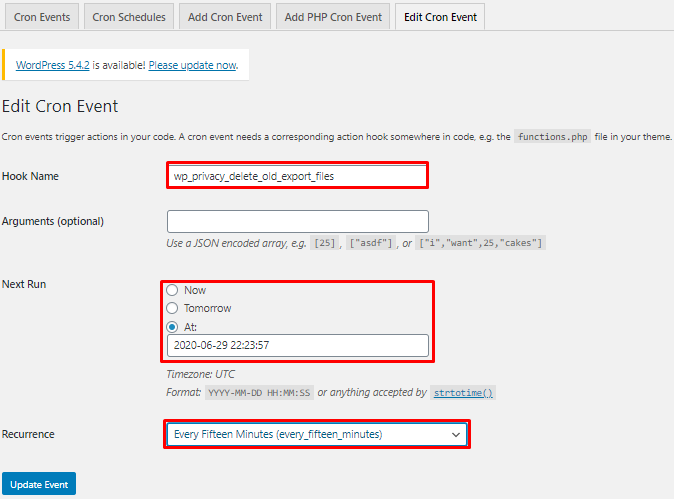Follow the strtotime() link
Image resolution: width=674 pixels, height=499 pixels.
[x=463, y=393]
